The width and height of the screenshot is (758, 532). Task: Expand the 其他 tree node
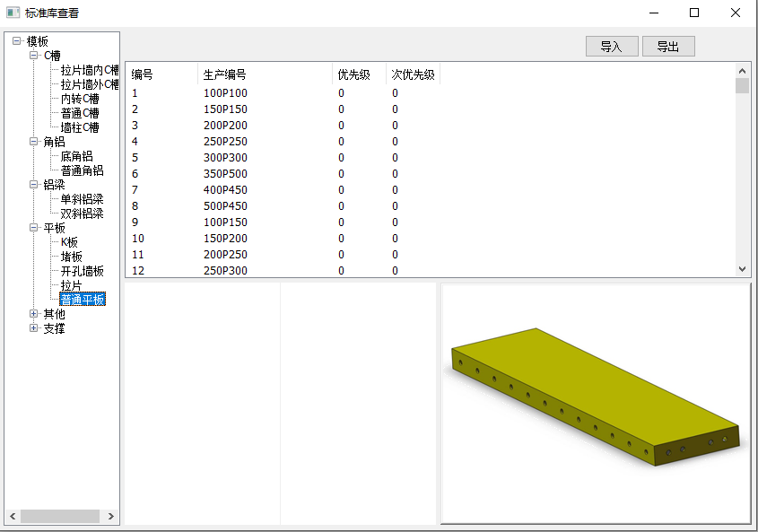pos(34,314)
